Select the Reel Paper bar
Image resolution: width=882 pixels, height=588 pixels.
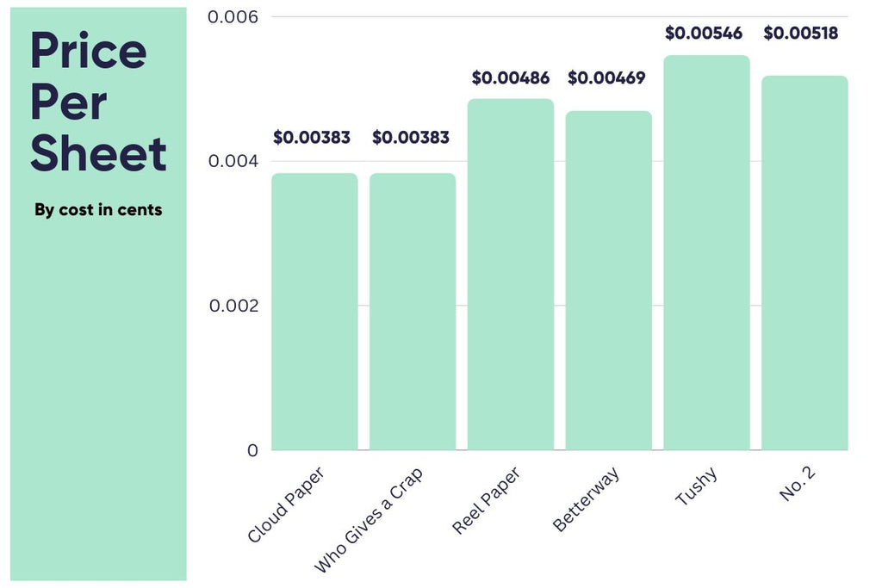point(510,274)
